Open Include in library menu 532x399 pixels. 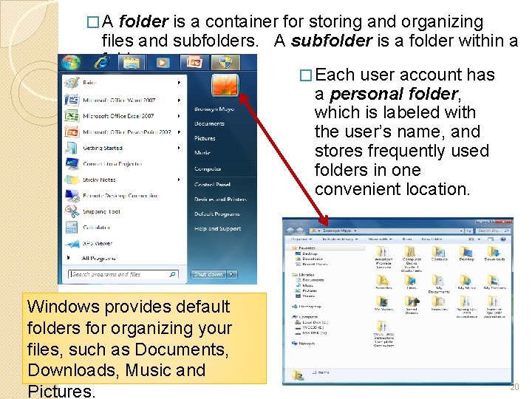pos(340,239)
